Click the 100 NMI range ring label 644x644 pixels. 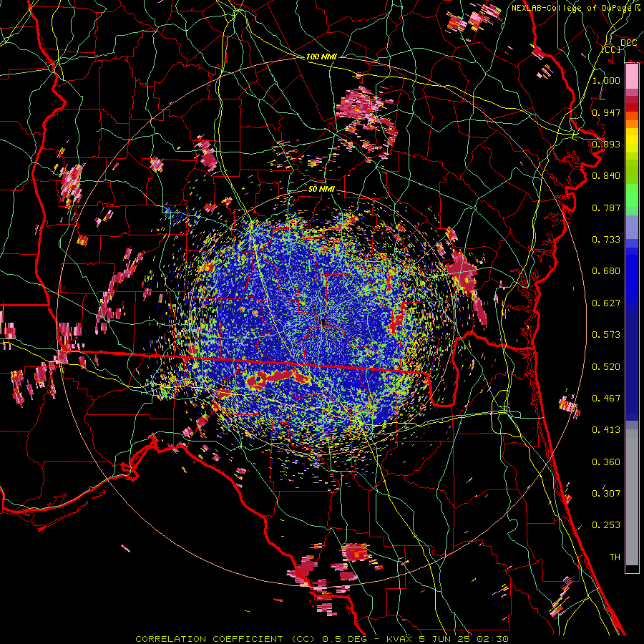[321, 57]
